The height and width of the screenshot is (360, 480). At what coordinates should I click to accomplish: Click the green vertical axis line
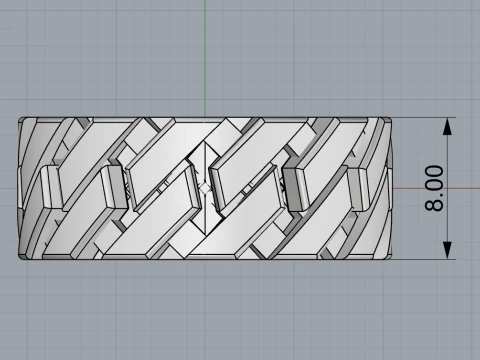(205, 58)
